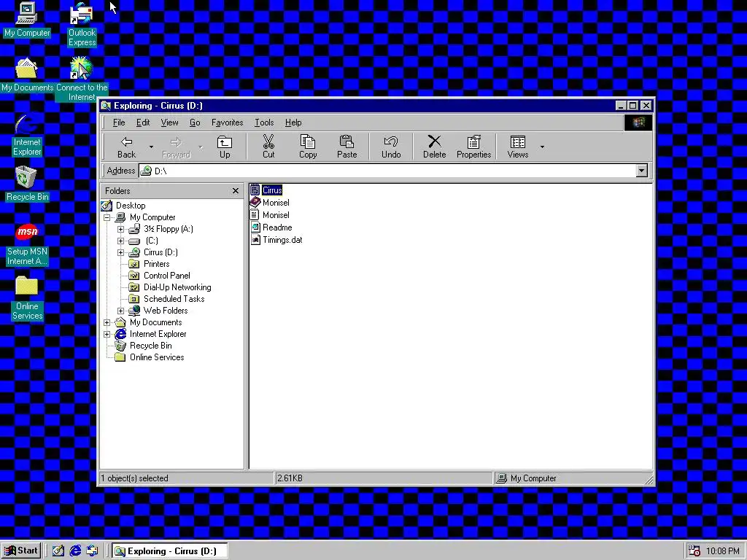747x560 pixels.
Task: Open the Views dropdown arrow
Action: (542, 147)
